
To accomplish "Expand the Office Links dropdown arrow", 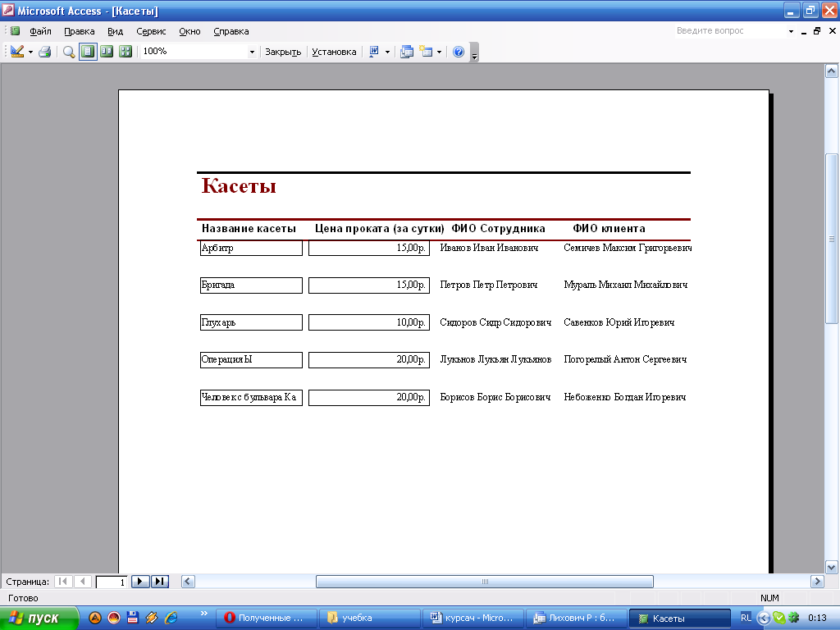I will (387, 52).
